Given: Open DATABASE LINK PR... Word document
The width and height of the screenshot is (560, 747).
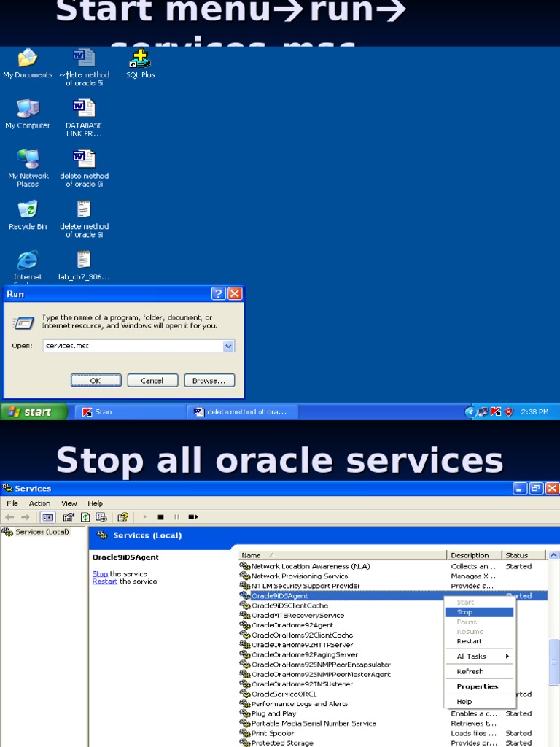Looking at the screenshot, I should pos(84,117).
